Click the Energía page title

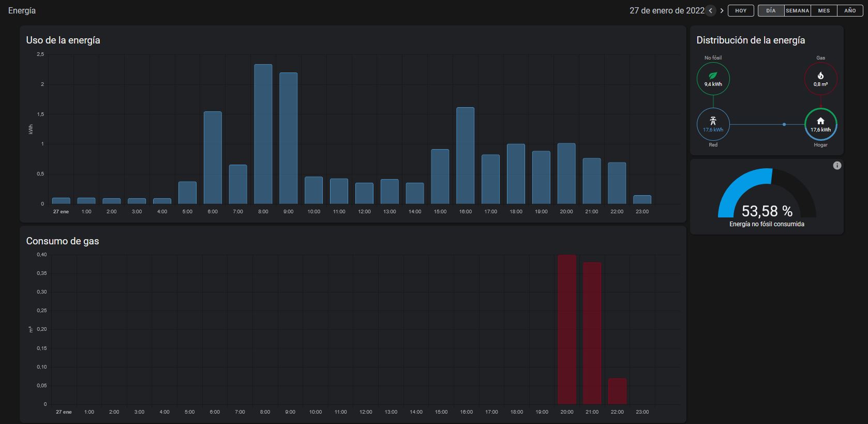[22, 11]
